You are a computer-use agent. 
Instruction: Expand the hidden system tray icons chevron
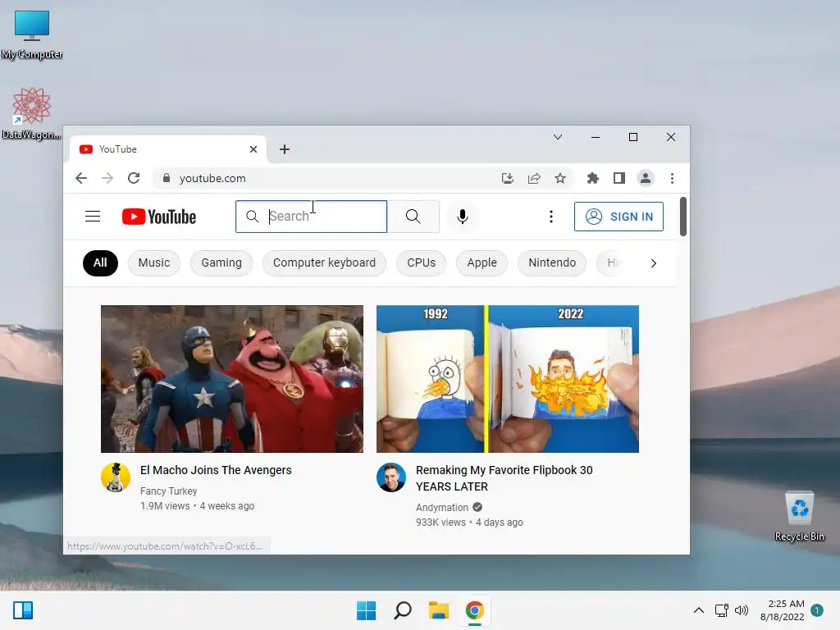(x=699, y=610)
